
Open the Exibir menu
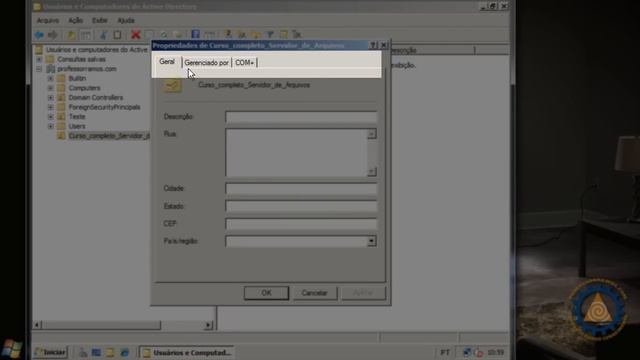pos(100,20)
